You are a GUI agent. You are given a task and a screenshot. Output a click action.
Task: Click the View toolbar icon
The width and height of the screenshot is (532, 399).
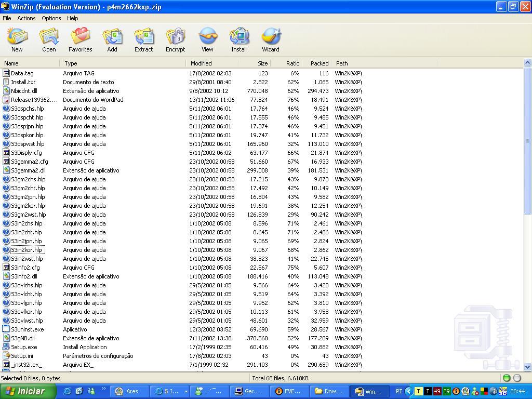[x=207, y=39]
